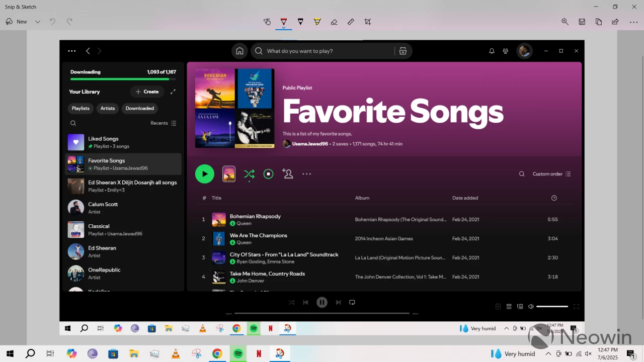Open Calum Scott artist page

click(123, 208)
